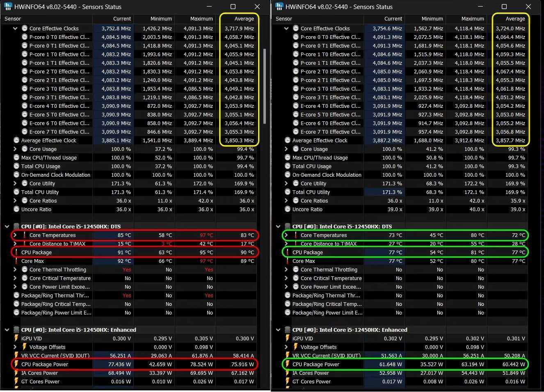Click thermometer icon of Core Max, right window
Image resolution: width=544 pixels, height=392 pixels.
(288, 261)
